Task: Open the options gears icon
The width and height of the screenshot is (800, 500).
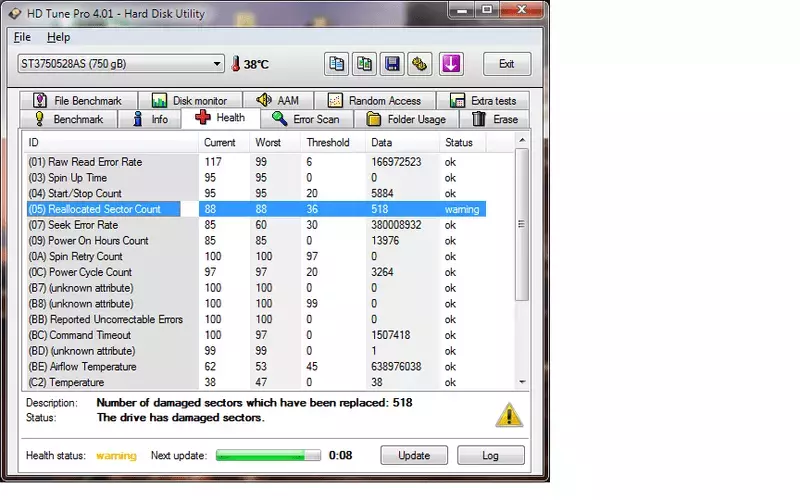Action: coord(419,64)
